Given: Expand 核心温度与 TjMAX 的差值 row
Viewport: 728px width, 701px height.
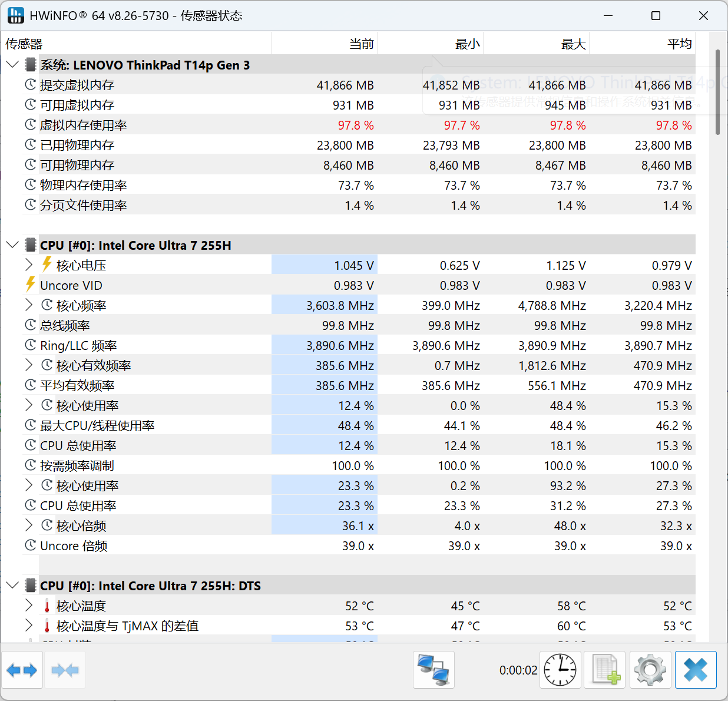Looking at the screenshot, I should point(29,625).
